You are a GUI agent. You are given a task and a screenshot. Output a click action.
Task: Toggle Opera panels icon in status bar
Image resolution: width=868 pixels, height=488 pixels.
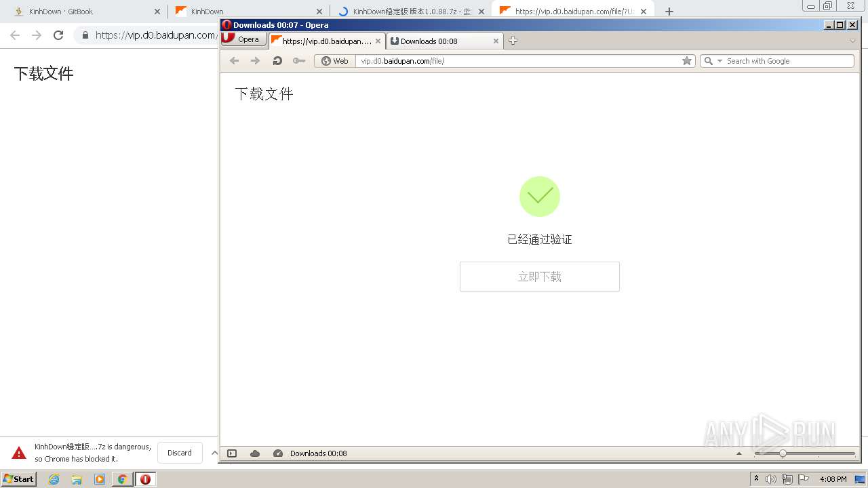tap(232, 453)
